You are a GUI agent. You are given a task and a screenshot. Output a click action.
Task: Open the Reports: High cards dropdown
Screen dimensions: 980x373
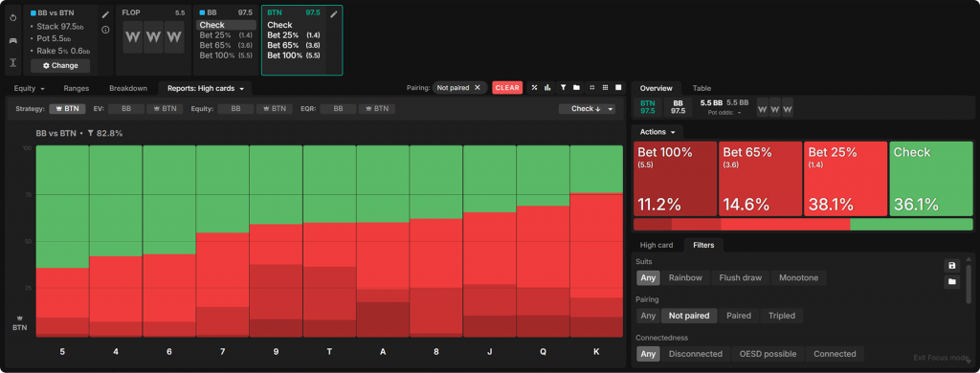(x=205, y=88)
